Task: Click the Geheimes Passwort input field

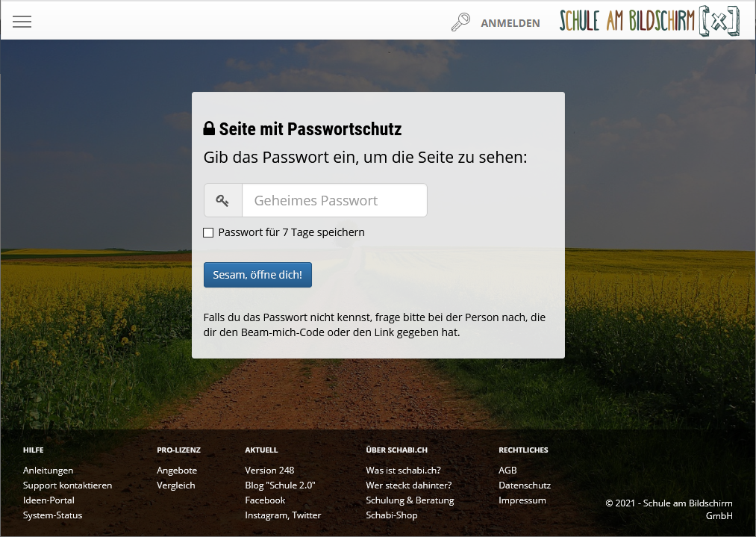Action: pyautogui.click(x=334, y=200)
